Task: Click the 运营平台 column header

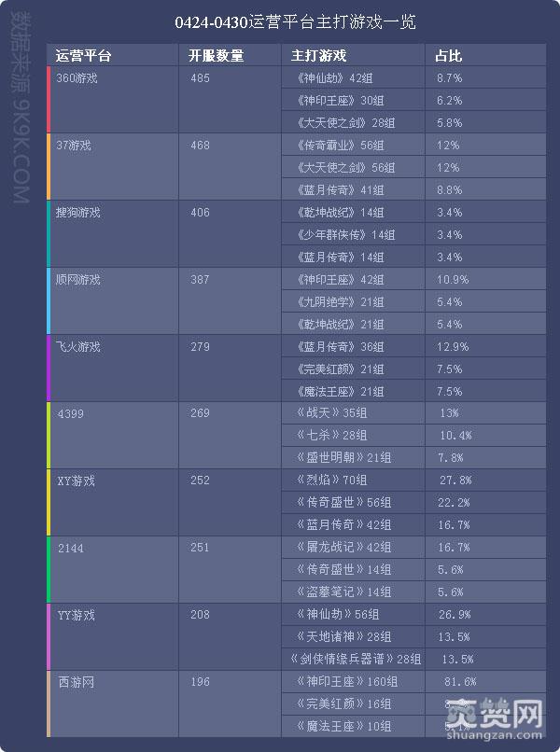Action: pyautogui.click(x=83, y=56)
